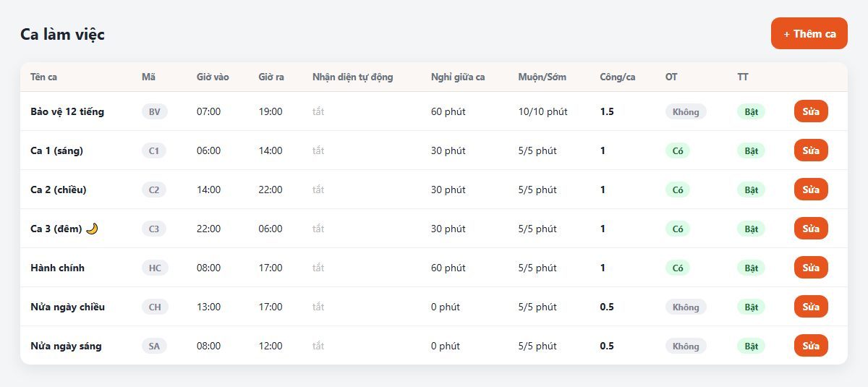Click OT badge Có for Ca 3 (đêm)
This screenshot has width=868, height=387.
[678, 229]
